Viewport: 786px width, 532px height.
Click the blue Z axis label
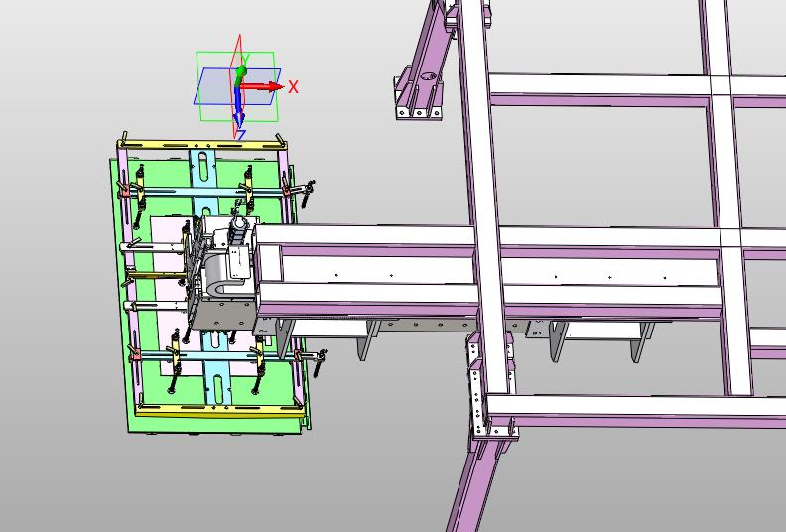point(240,135)
